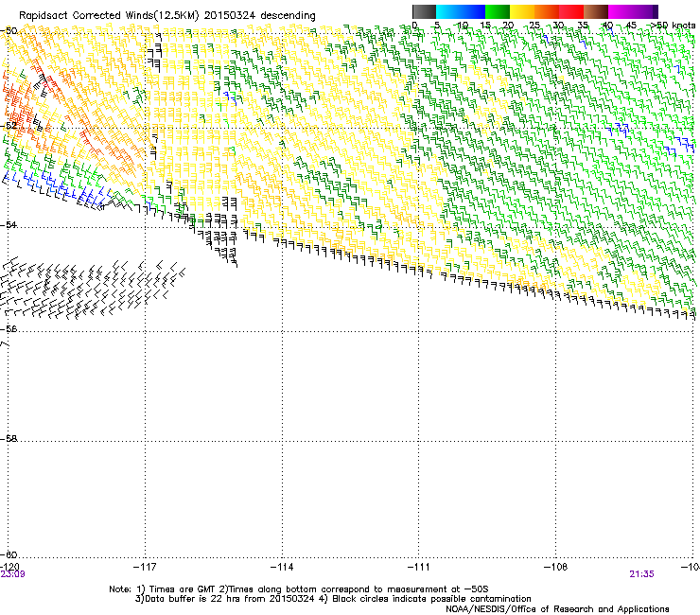The width and height of the screenshot is (700, 615).
Task: Click the '>50 knots' legend label
Action: pyautogui.click(x=673, y=26)
